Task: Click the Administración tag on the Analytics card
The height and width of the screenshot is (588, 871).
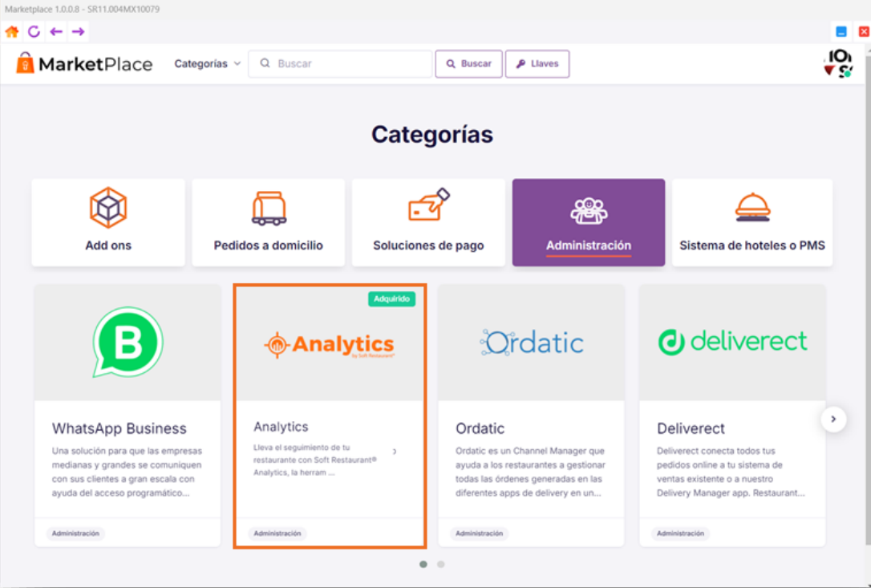Action: click(x=278, y=533)
